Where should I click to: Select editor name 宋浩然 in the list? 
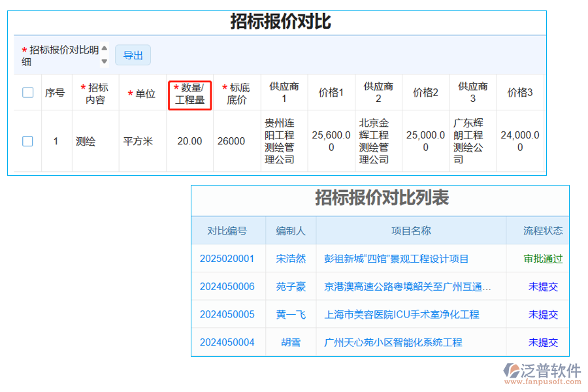point(290,258)
